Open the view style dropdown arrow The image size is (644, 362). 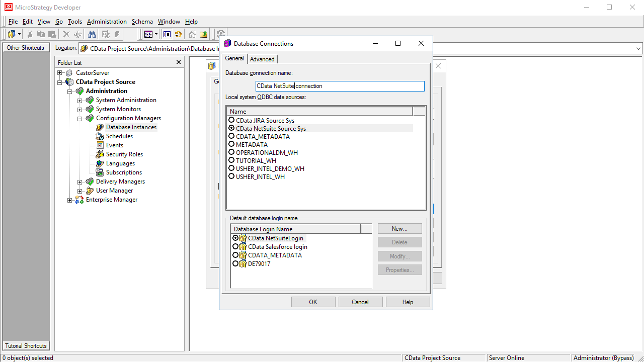coord(155,34)
